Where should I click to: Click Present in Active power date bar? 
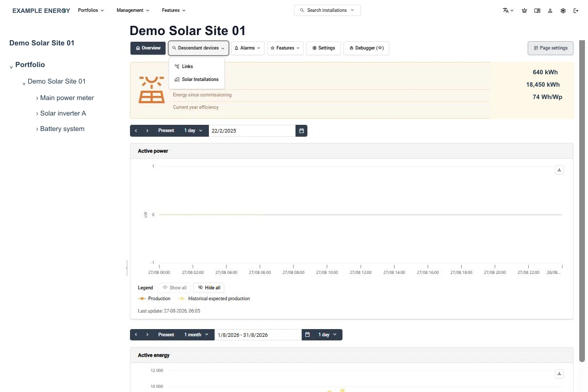click(166, 130)
